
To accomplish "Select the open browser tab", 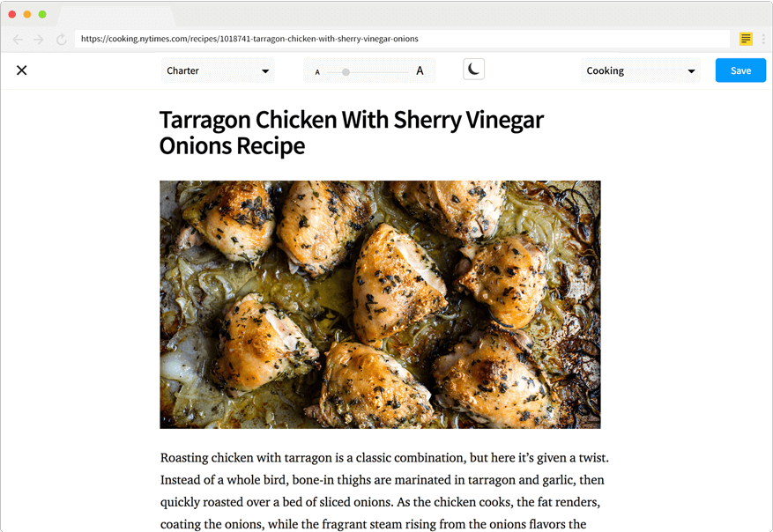I will point(115,17).
